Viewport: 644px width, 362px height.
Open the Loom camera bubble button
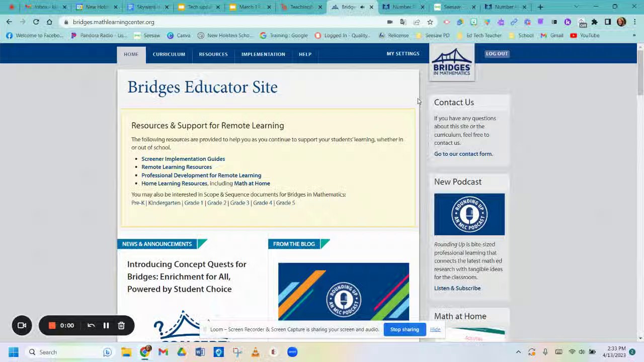point(22,325)
